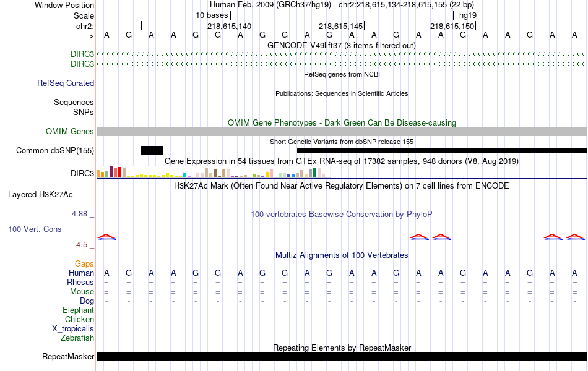Screen dimensions: 588x371
Task: Click the chr2: ruler label
Action: click(x=85, y=26)
